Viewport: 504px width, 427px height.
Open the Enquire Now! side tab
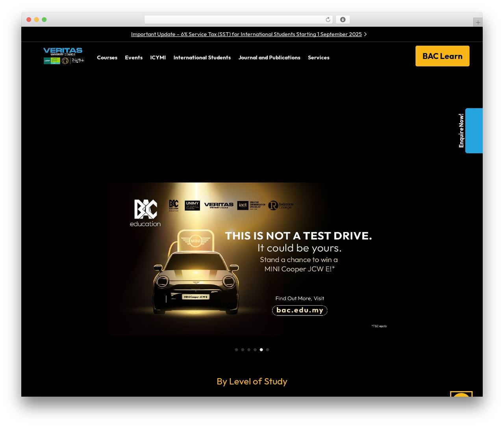point(470,131)
